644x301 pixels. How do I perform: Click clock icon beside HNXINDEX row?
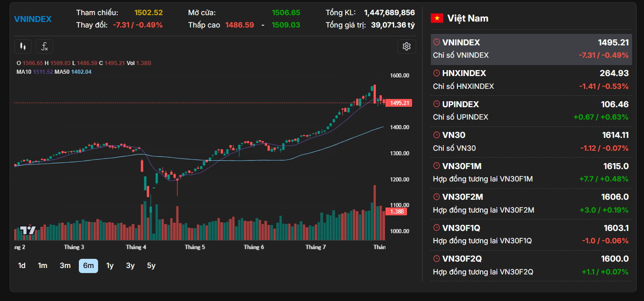tap(436, 73)
